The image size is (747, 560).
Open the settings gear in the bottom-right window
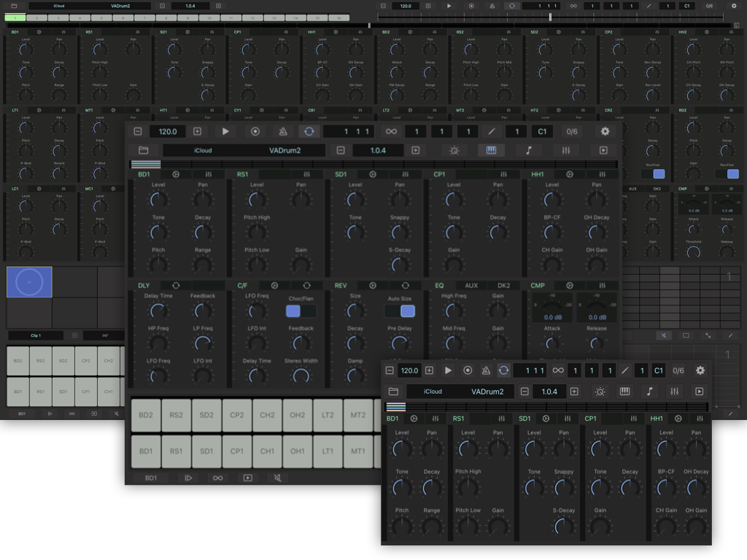click(x=700, y=370)
